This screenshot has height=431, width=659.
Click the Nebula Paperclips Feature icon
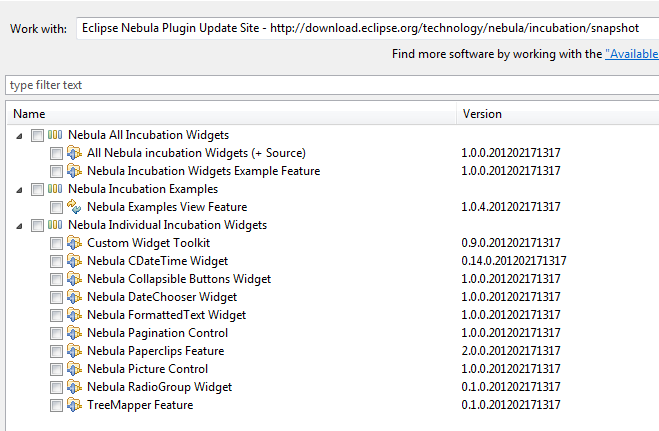tap(73, 351)
